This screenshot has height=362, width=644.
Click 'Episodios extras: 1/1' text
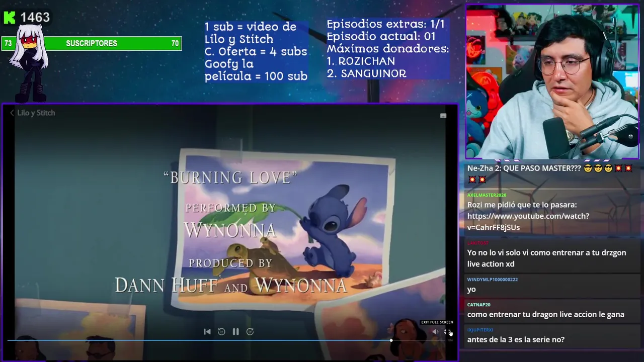tap(385, 24)
